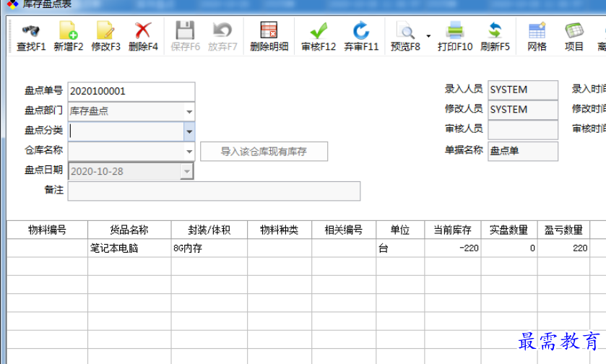Click the 盈亏数量 column header
Image resolution: width=606 pixels, height=364 pixels.
click(563, 230)
